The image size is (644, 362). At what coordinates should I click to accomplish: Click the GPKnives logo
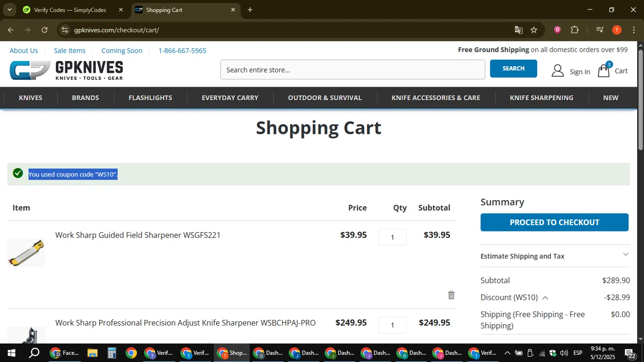(x=67, y=70)
